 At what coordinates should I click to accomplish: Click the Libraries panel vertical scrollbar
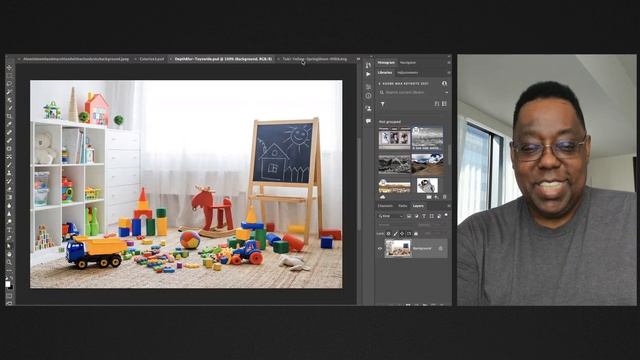[x=449, y=155]
